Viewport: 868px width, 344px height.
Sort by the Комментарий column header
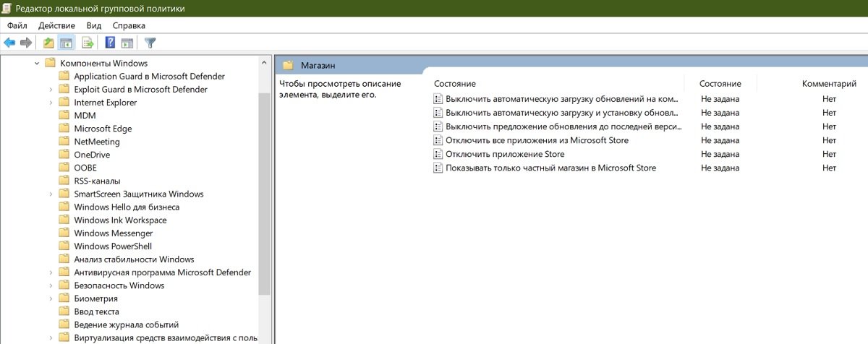coord(829,84)
